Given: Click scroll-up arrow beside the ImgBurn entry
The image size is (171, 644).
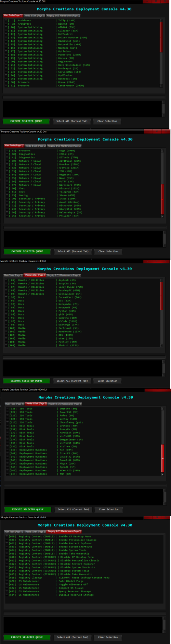Looking at the screenshot, I should [x=162, y=409].
